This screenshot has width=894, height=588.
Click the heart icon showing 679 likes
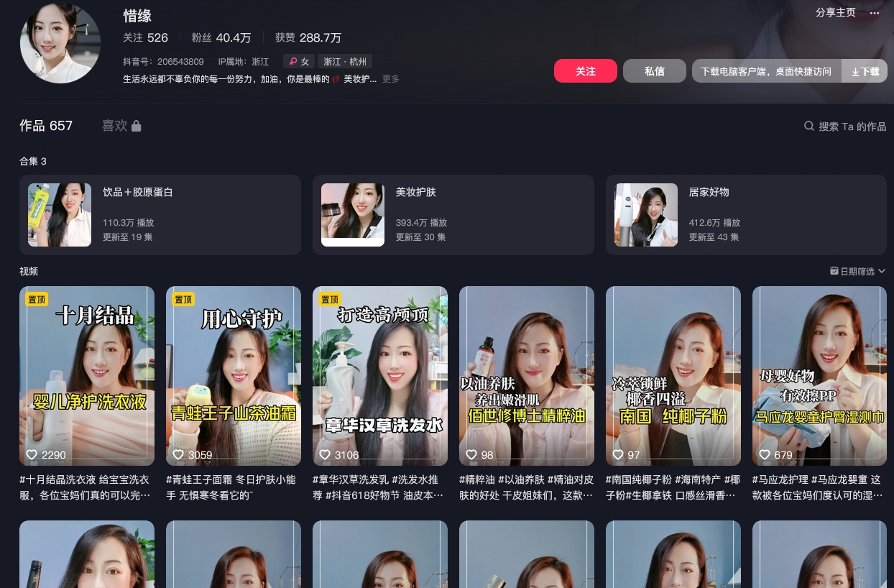coord(765,455)
